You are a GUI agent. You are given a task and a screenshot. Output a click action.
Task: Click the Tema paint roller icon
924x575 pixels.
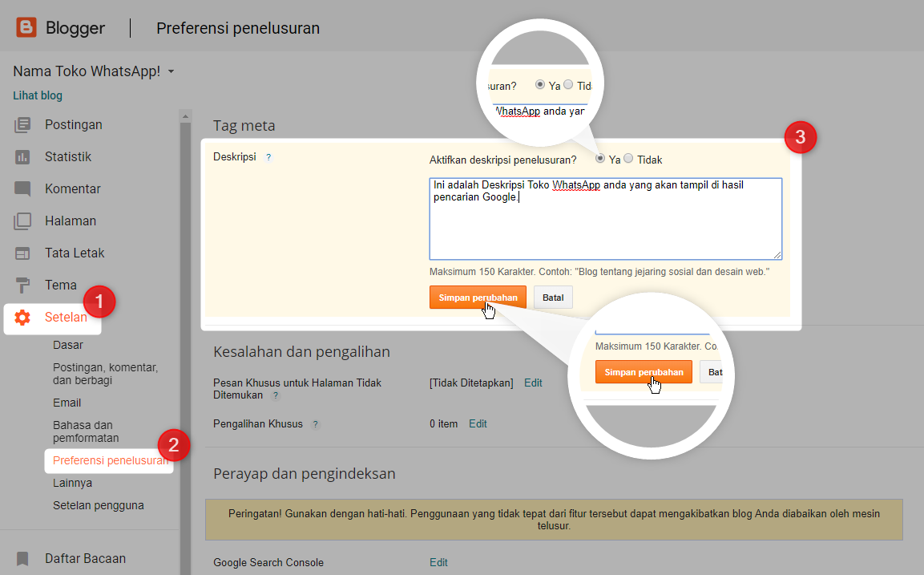point(22,285)
